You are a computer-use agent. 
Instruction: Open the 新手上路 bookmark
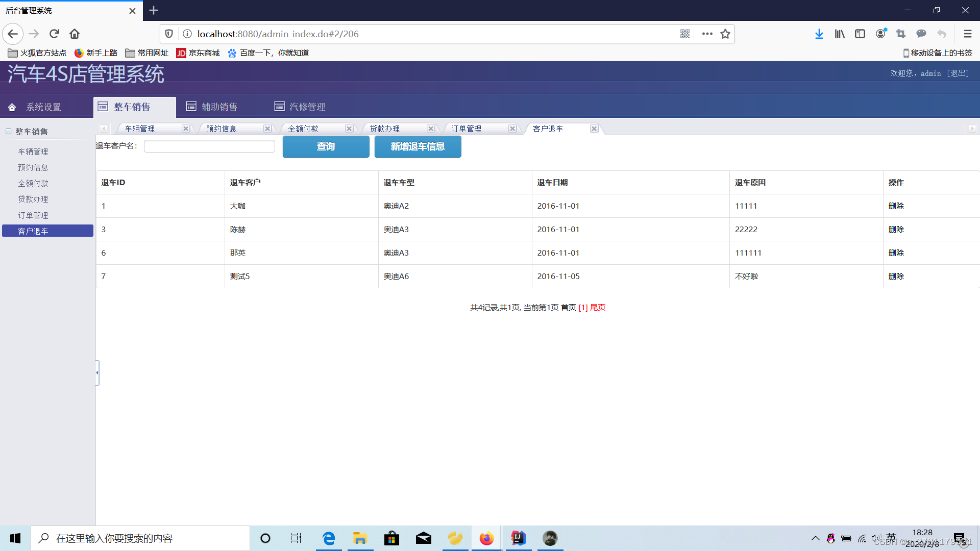(x=96, y=53)
